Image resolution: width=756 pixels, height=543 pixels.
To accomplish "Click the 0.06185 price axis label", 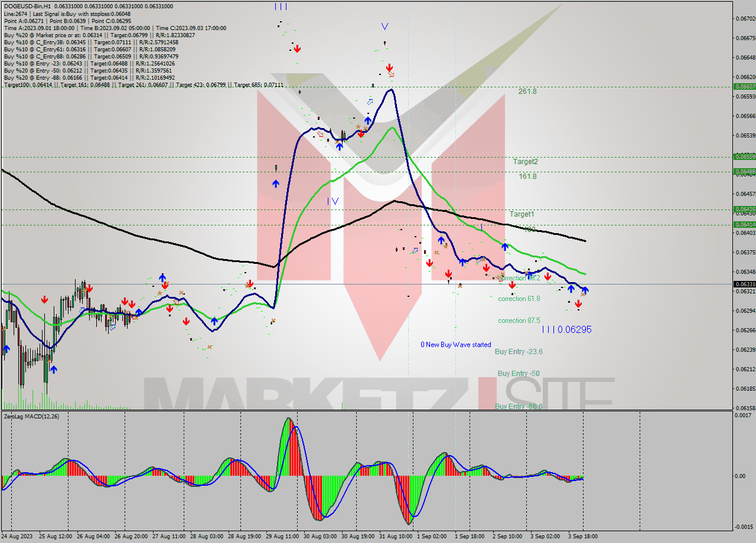I will 745,388.
